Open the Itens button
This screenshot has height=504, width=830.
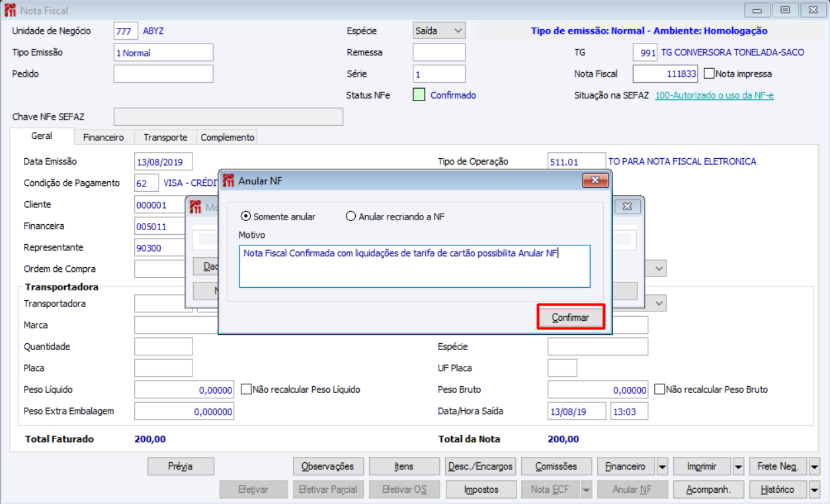tap(404, 466)
